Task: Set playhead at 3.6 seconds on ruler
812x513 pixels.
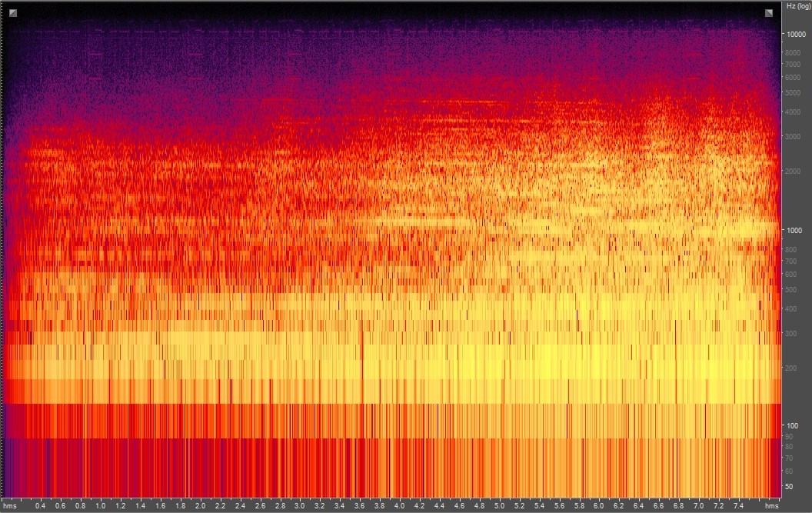Action: tap(359, 506)
